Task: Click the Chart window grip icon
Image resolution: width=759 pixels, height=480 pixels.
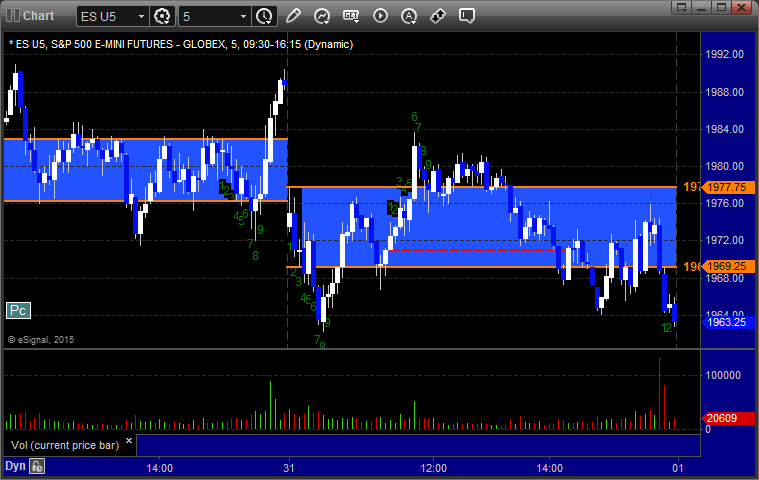Action: coord(13,15)
